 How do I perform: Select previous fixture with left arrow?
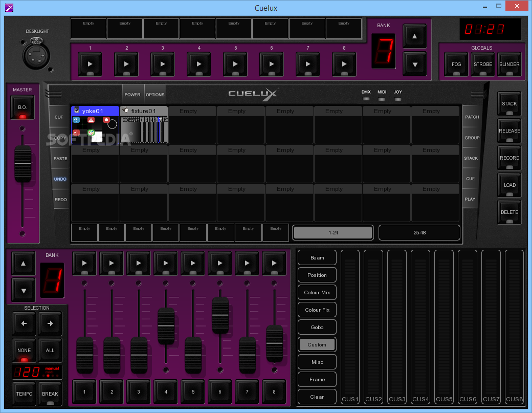tap(24, 323)
